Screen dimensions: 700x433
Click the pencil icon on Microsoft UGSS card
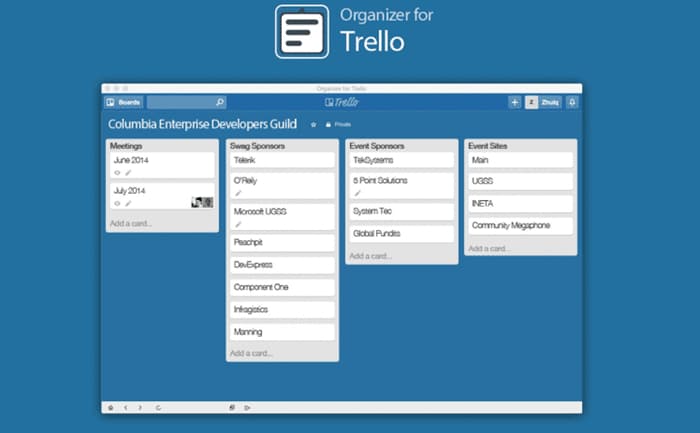click(x=238, y=224)
